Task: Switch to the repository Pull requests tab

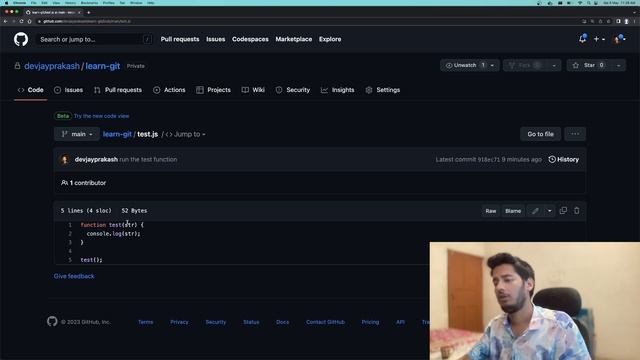Action: tap(118, 90)
